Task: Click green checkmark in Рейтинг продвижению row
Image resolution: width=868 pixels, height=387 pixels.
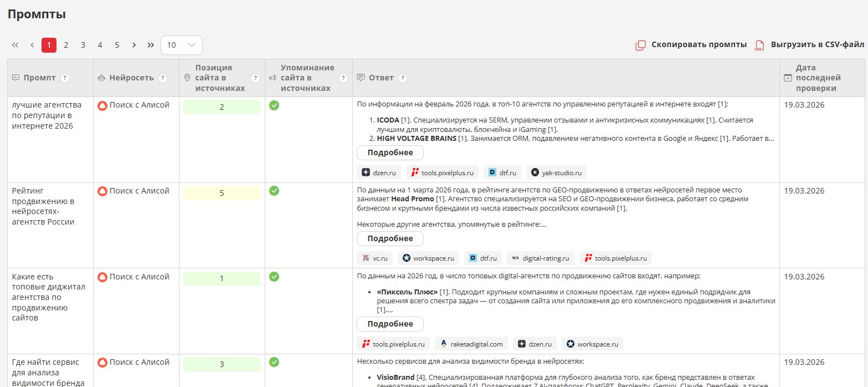Action: 274,191
